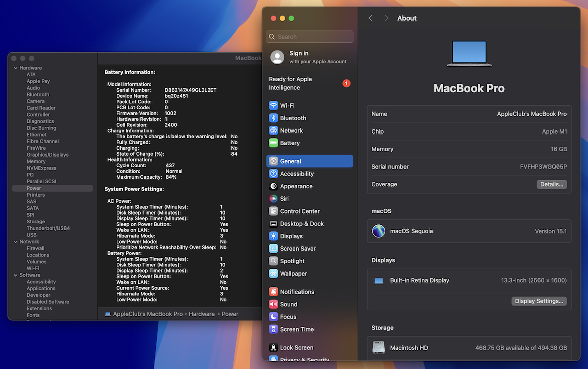
Task: Open the Screen Saver icon
Action: tap(273, 249)
